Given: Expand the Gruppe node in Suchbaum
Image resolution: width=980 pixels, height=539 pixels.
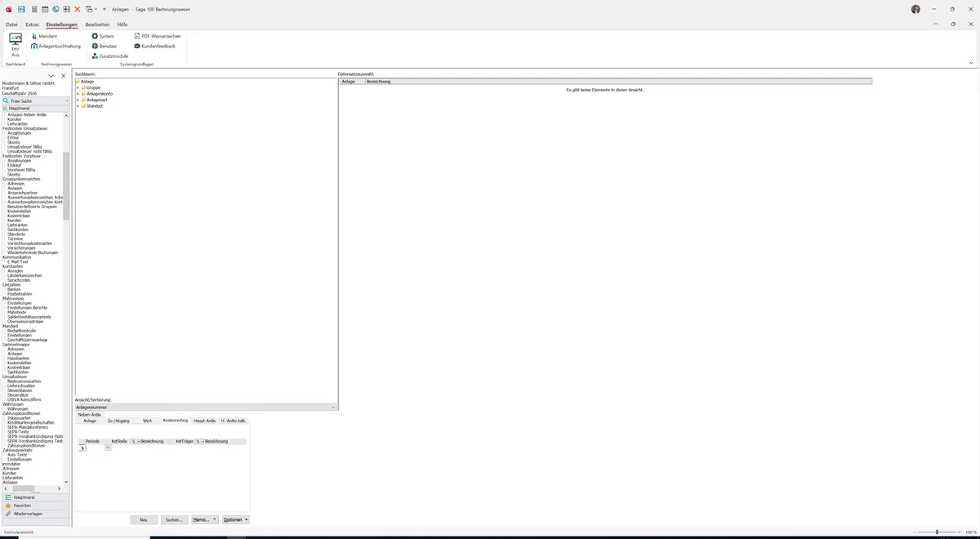Looking at the screenshot, I should 78,87.
